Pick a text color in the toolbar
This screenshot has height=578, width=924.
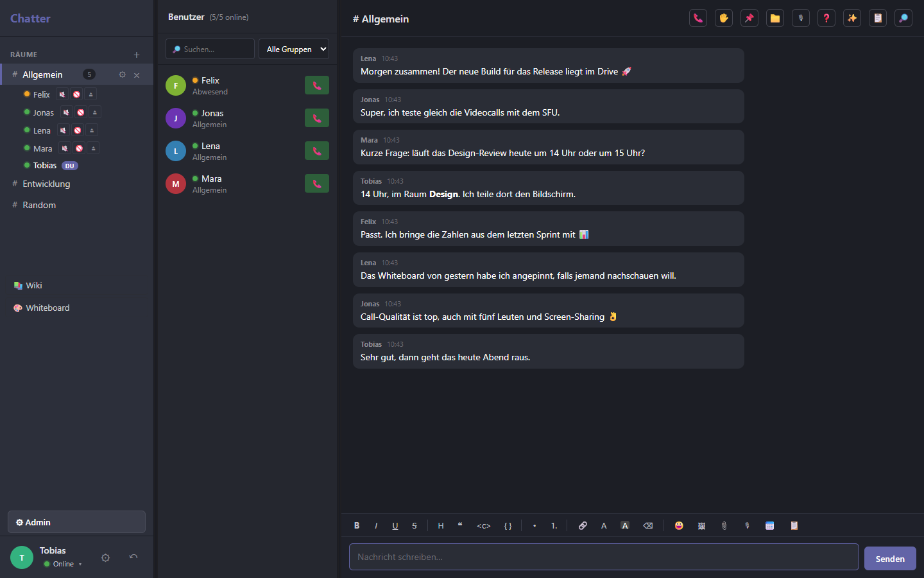[x=604, y=525]
